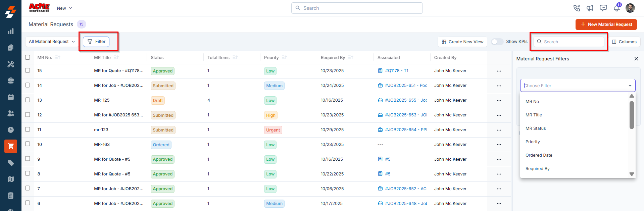
Task: Open the briefcase sidebar icon
Action: 11,81
